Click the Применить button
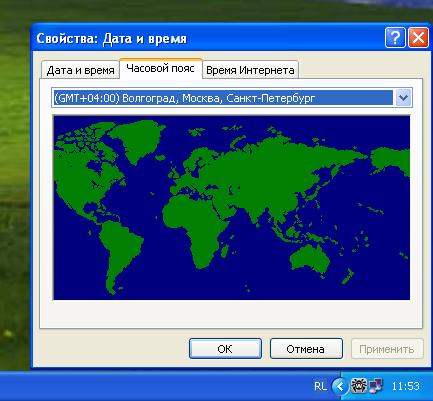This screenshot has height=401, width=433. (x=387, y=349)
